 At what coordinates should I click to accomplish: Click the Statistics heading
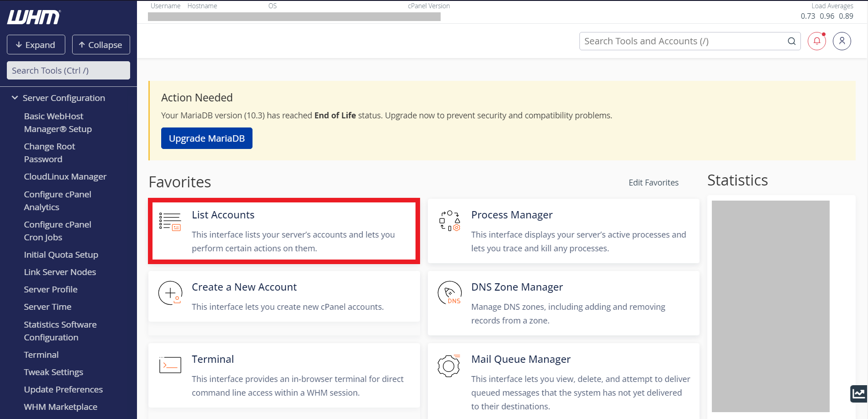click(x=737, y=180)
